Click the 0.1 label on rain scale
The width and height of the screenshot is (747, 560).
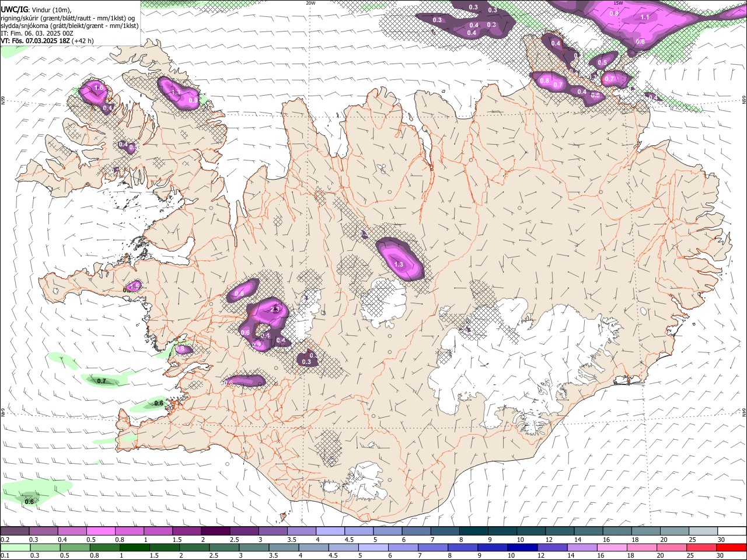pyautogui.click(x=5, y=556)
